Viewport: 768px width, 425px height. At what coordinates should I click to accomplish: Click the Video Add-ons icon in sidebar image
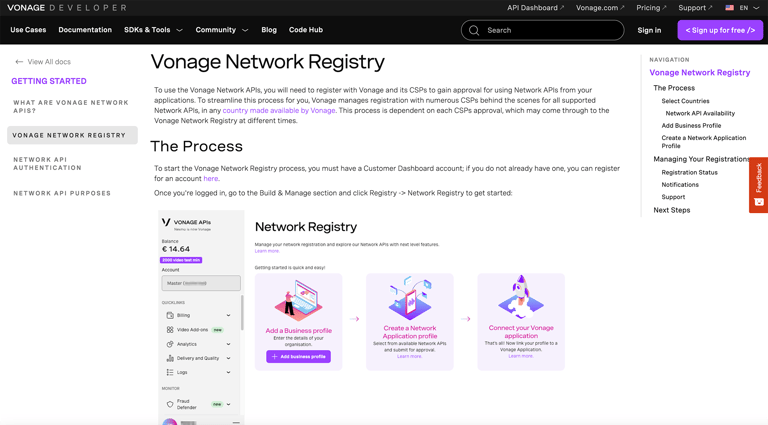[170, 330]
